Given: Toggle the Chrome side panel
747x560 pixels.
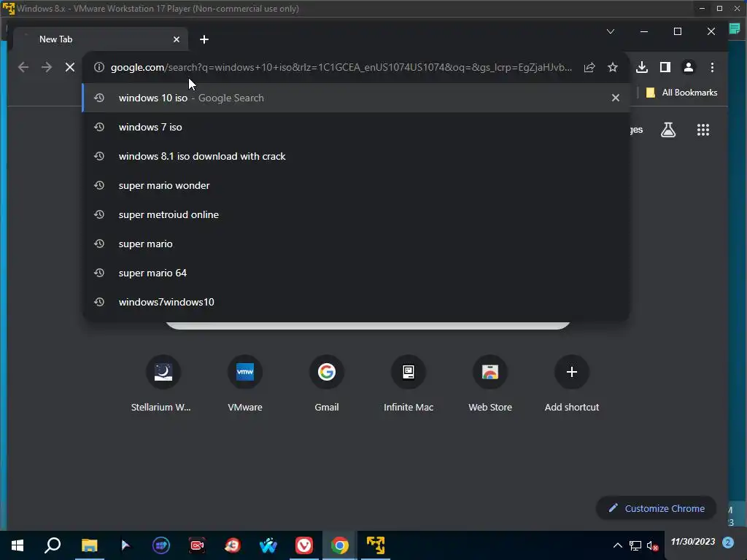Looking at the screenshot, I should [665, 67].
